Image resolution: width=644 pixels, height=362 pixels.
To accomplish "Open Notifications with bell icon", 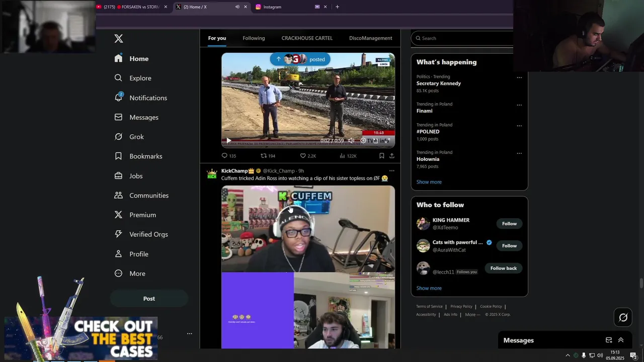I will click(140, 98).
